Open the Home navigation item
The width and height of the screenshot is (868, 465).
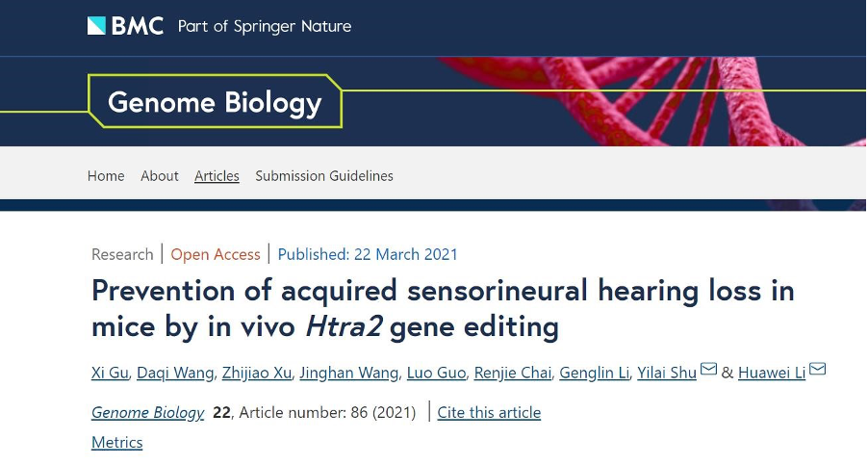(106, 175)
